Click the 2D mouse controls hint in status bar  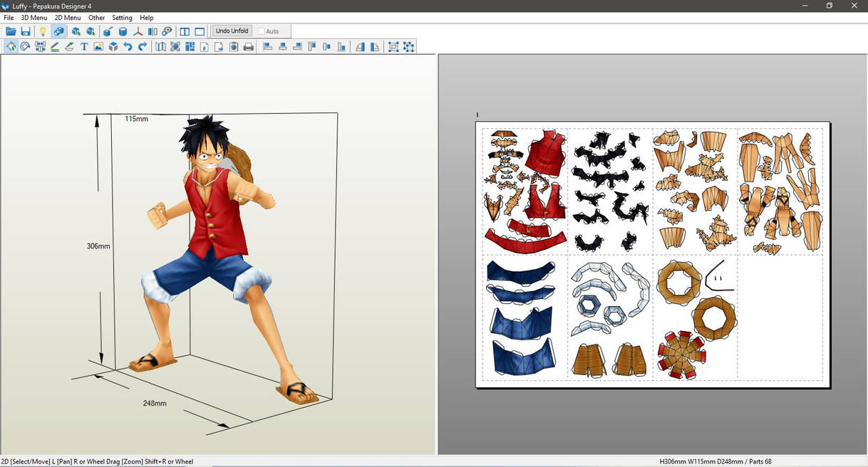tap(98, 462)
